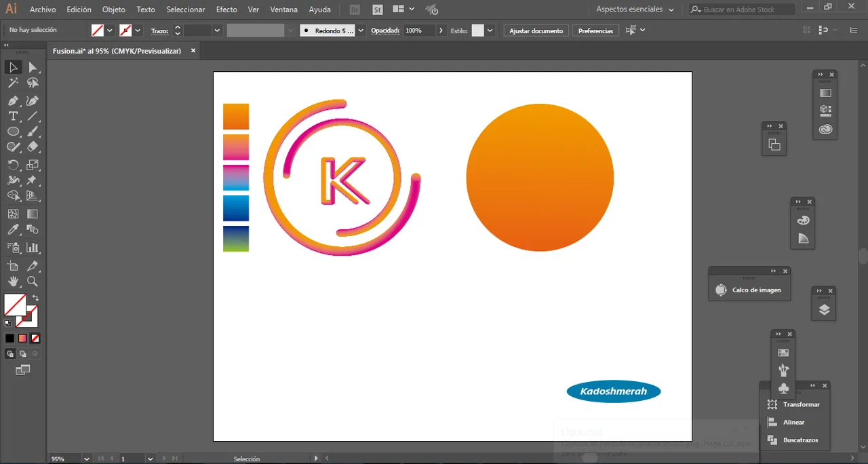Open the Objeto menu
Screen dimensions: 868x464
[x=113, y=9]
